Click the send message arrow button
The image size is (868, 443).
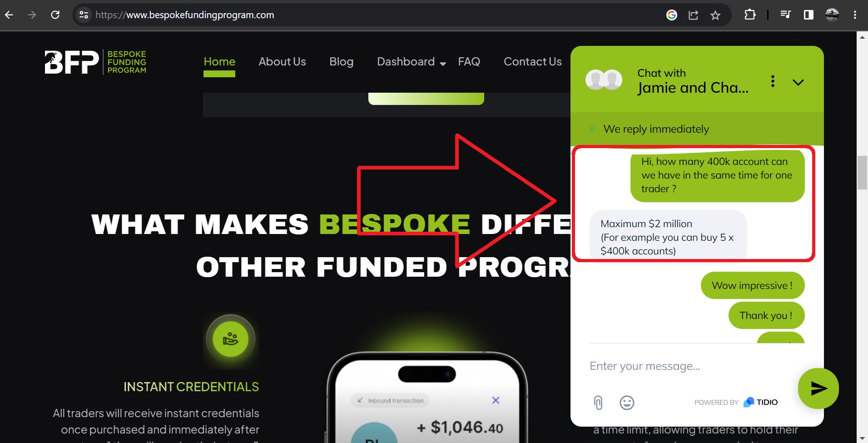pos(818,388)
